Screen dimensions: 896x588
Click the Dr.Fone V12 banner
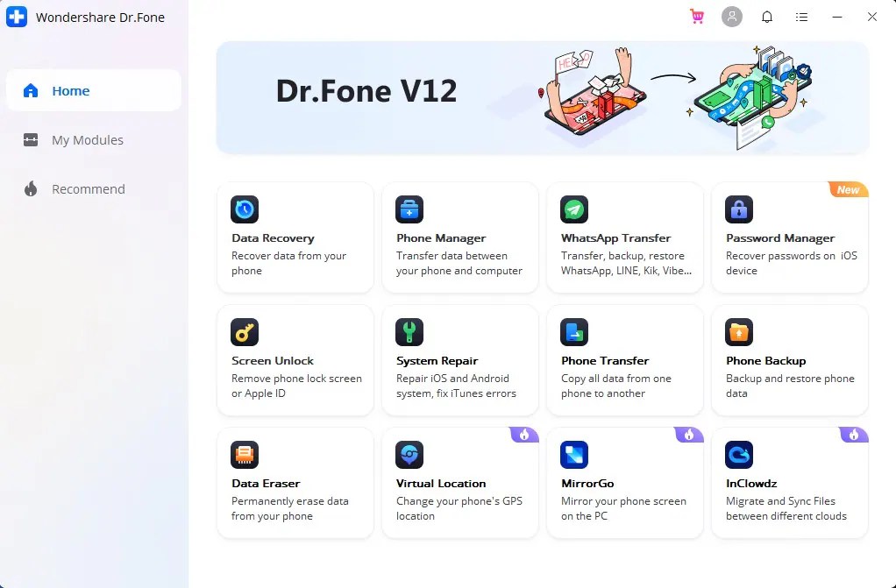coord(543,97)
